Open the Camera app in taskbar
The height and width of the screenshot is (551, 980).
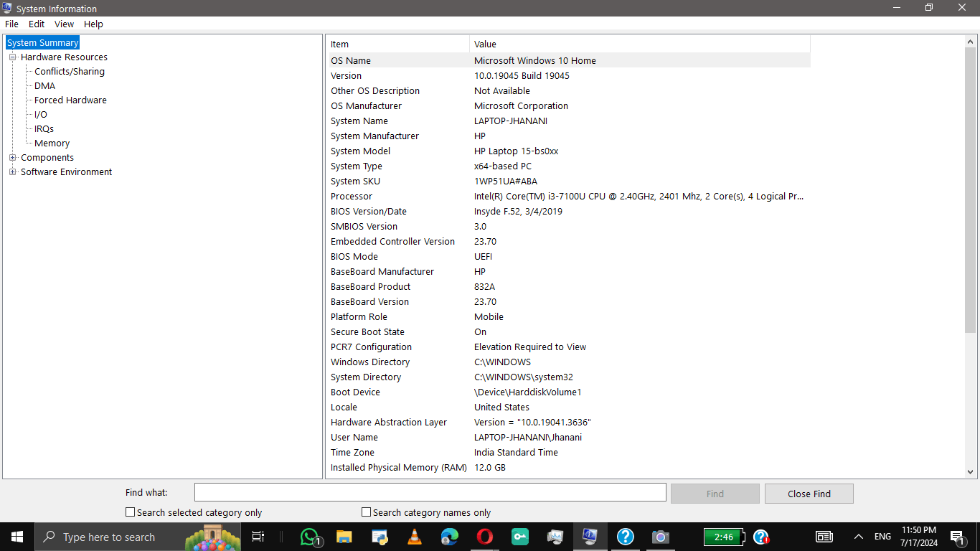coord(660,537)
